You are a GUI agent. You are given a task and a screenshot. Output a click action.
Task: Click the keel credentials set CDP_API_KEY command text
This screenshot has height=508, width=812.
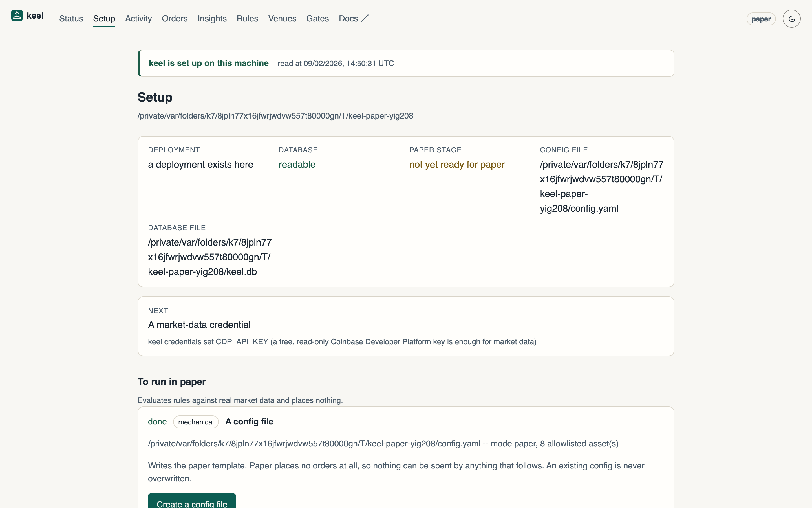point(342,342)
